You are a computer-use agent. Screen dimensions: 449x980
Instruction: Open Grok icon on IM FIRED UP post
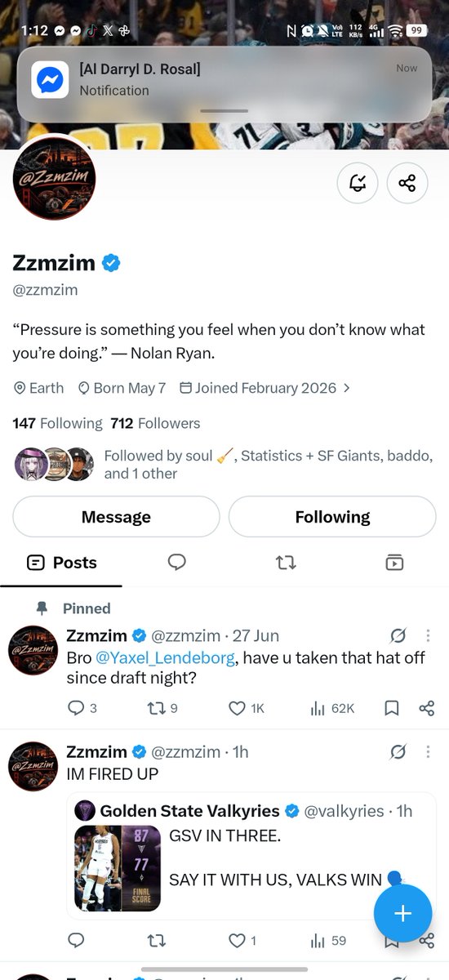point(398,751)
